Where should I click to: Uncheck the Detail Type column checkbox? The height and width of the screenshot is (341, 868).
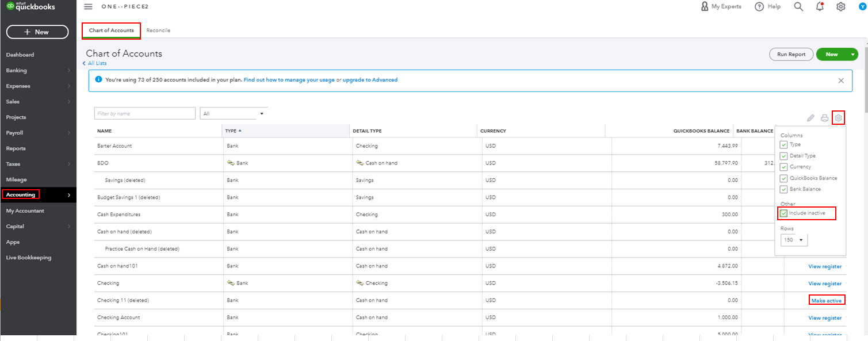[x=783, y=156]
